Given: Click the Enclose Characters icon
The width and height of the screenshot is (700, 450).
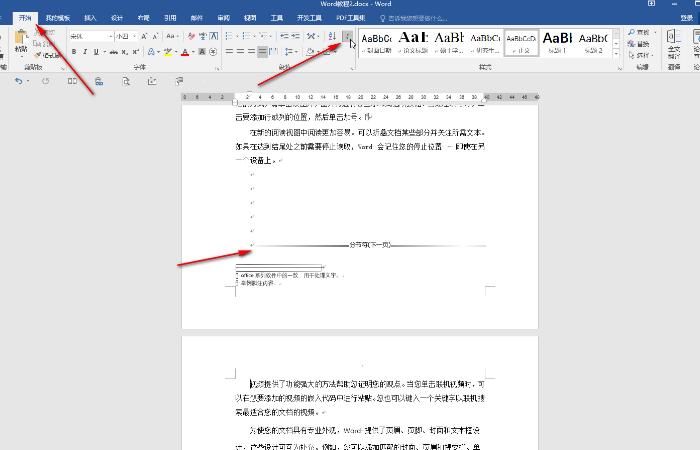Looking at the screenshot, I should point(213,52).
